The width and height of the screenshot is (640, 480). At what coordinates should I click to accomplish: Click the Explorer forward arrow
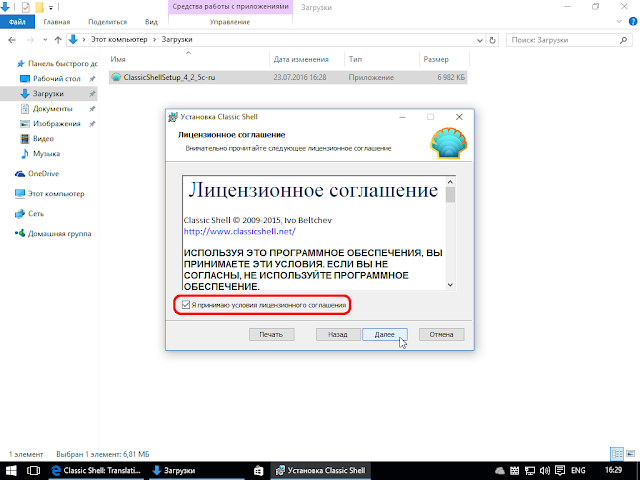pos(31,40)
